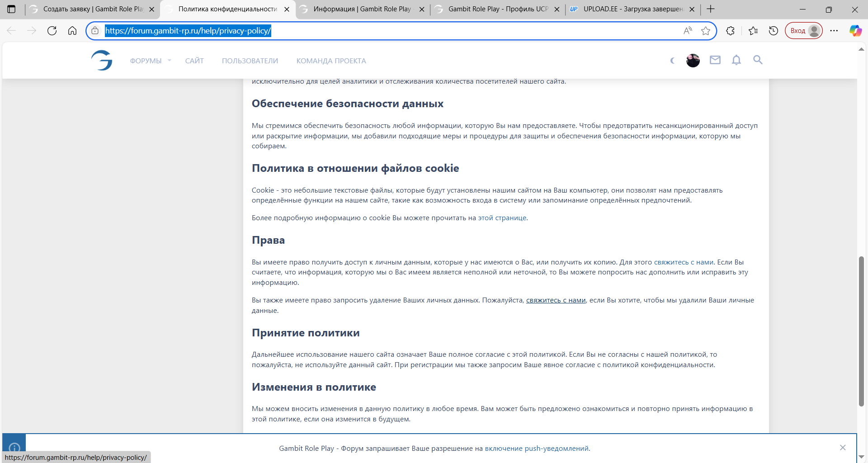Click the browser Back arrow
Viewport: 868px width, 463px height.
tap(11, 31)
